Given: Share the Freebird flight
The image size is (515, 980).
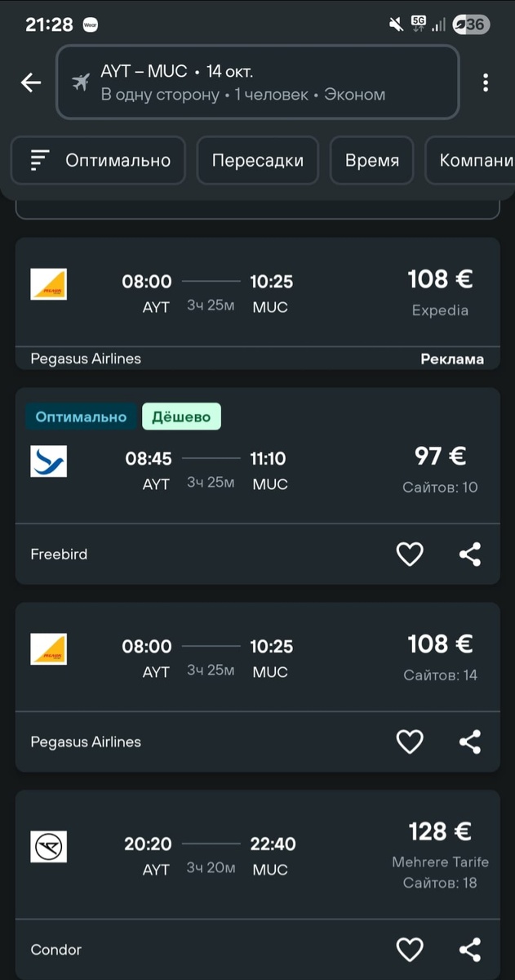Looking at the screenshot, I should coord(469,555).
